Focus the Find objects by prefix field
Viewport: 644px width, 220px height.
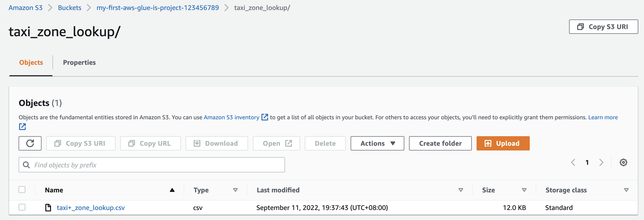152,165
